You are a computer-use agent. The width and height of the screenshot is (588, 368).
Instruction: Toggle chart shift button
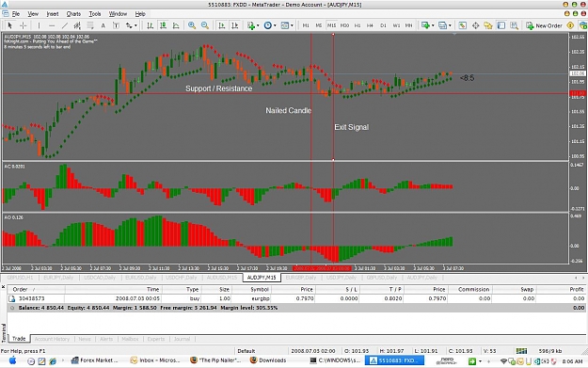point(235,25)
